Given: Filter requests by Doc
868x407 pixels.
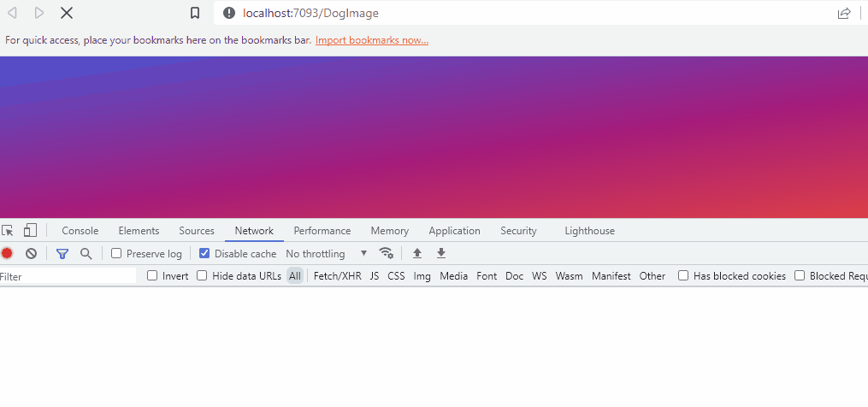Looking at the screenshot, I should [x=514, y=276].
